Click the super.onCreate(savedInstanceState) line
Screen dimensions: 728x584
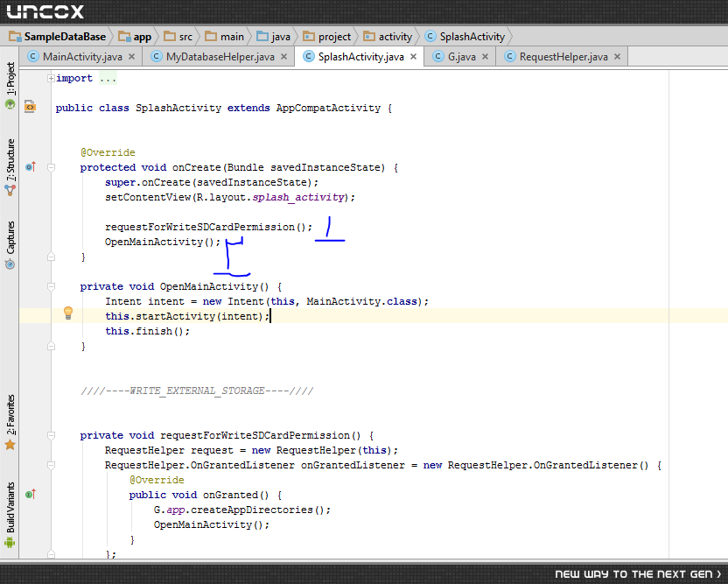(x=212, y=183)
